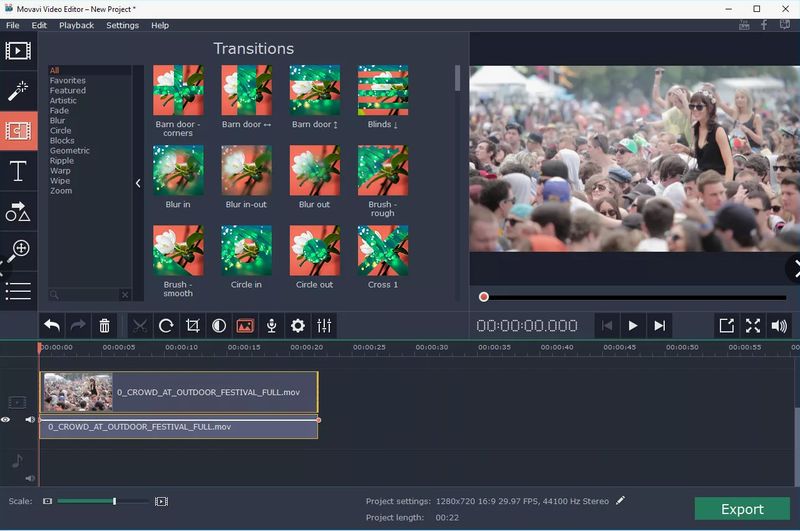
Task: Open the Playback menu
Action: (76, 25)
